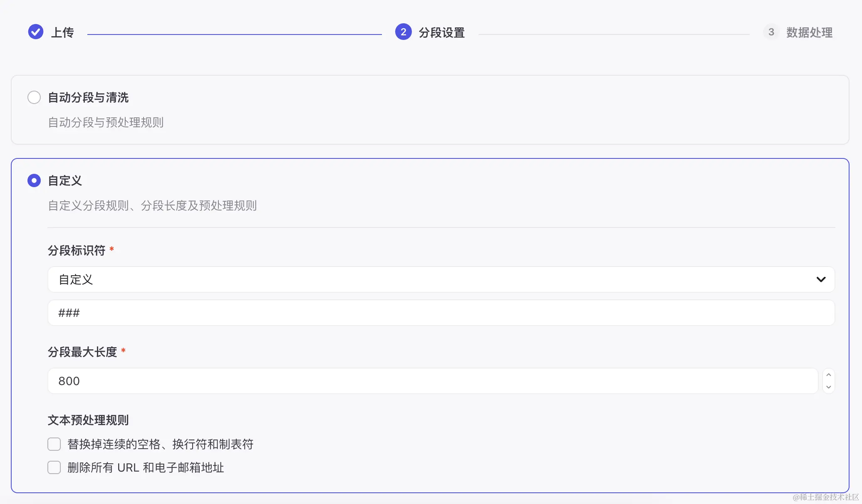Enable 删除所有 URL 和电子邮箱地址 rule
Viewport: 862px width, 504px height.
pos(54,467)
